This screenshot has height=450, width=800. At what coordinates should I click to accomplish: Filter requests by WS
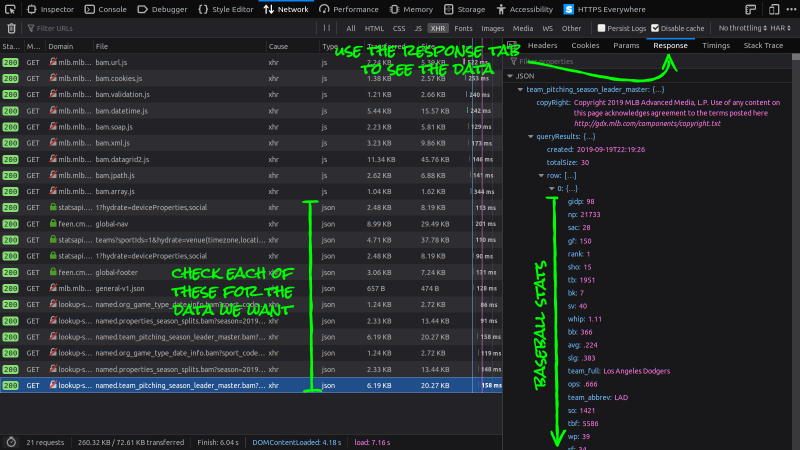point(547,29)
